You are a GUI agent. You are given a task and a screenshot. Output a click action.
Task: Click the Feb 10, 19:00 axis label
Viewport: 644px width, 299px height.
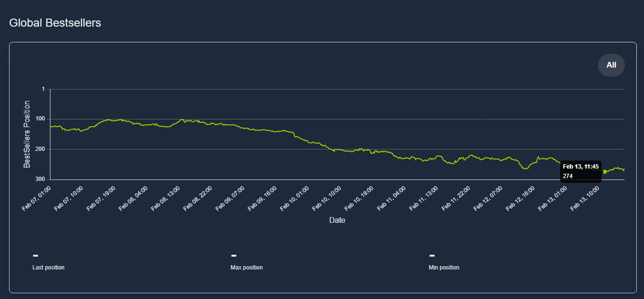[358, 199]
